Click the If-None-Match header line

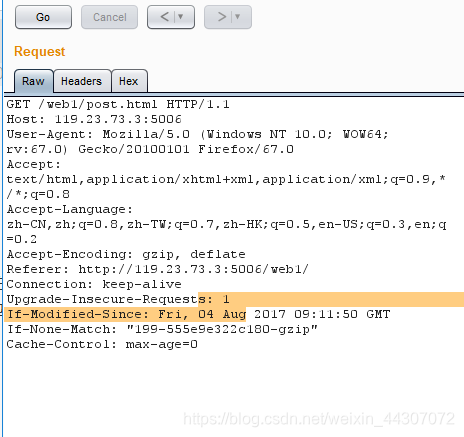(162, 329)
